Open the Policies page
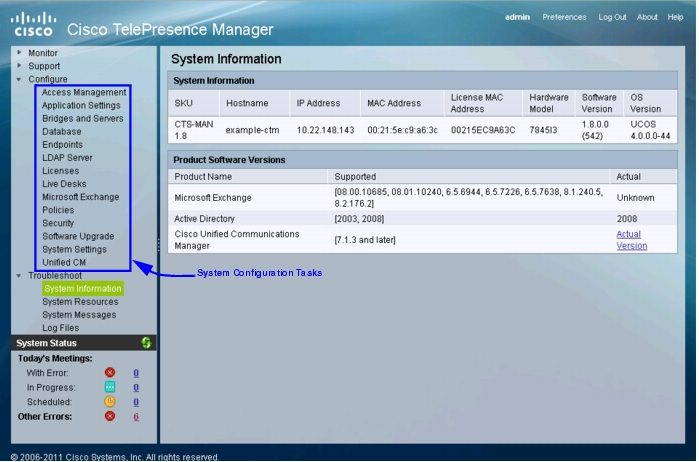The height and width of the screenshot is (462, 699). 58,210
